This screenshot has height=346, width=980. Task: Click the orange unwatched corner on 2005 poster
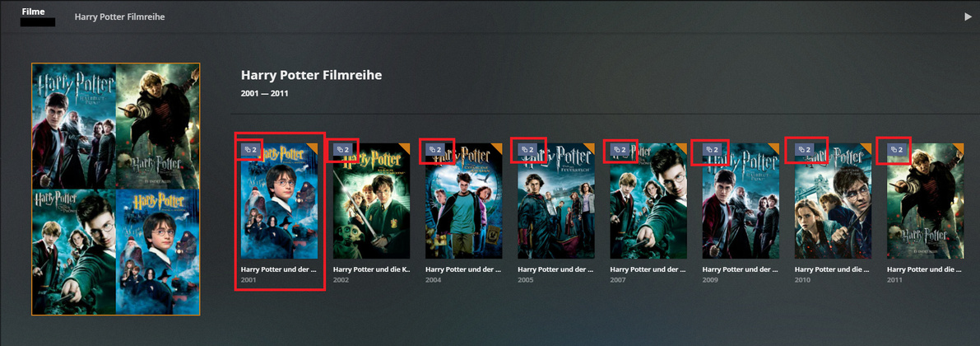click(x=592, y=147)
